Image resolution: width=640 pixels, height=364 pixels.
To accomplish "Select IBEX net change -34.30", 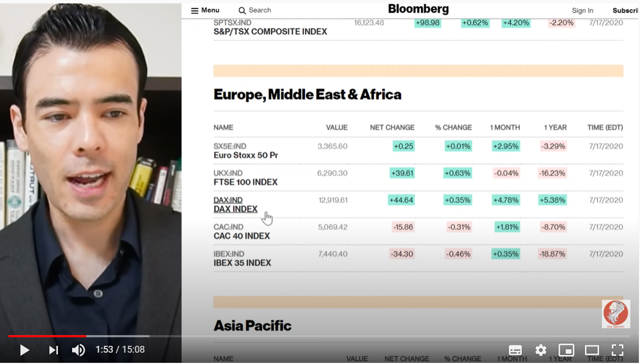I will (x=403, y=254).
